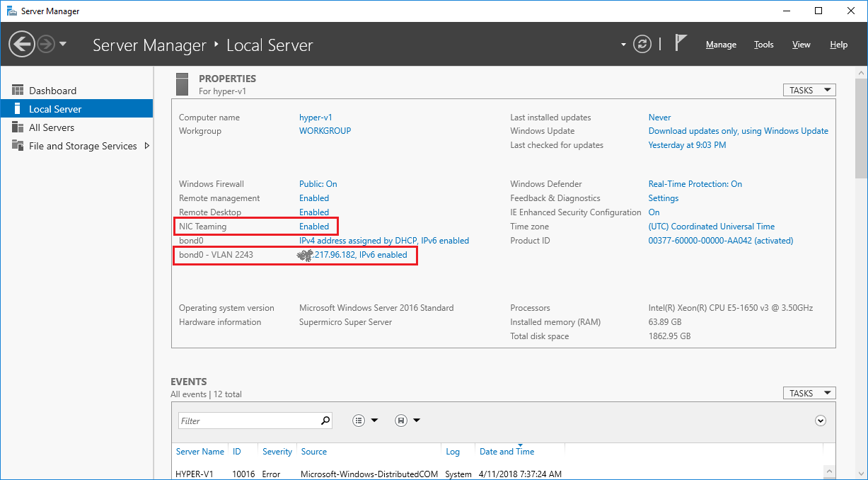The width and height of the screenshot is (868, 480).
Task: Click the Dashboard grid icon
Action: [x=18, y=90]
